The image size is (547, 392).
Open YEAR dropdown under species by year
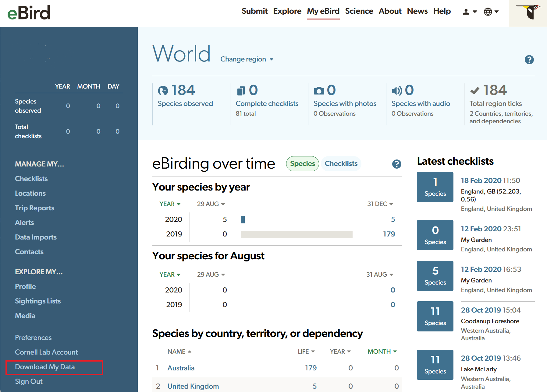click(170, 204)
